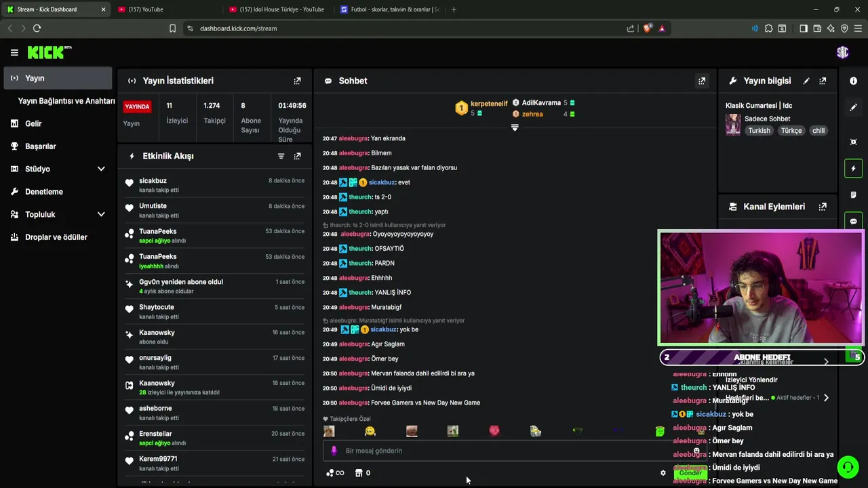Pop out the Sohbet chat panel
The height and width of the screenshot is (488, 868).
pos(702,81)
